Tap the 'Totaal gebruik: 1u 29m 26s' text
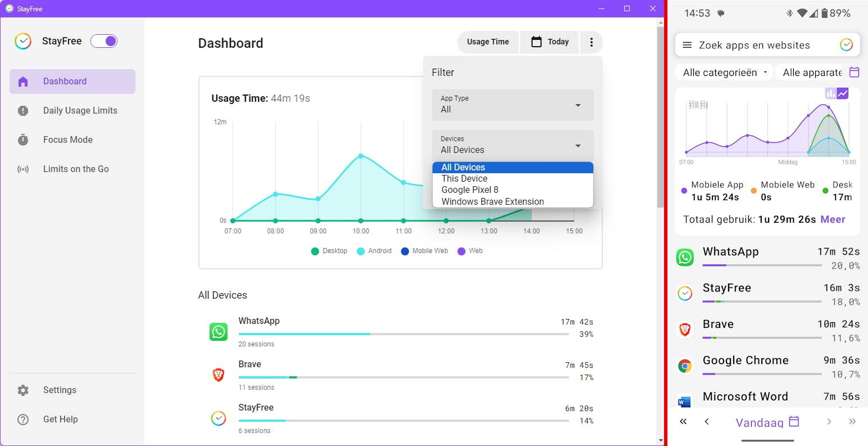Screen dimensions: 868x446 [x=749, y=219]
